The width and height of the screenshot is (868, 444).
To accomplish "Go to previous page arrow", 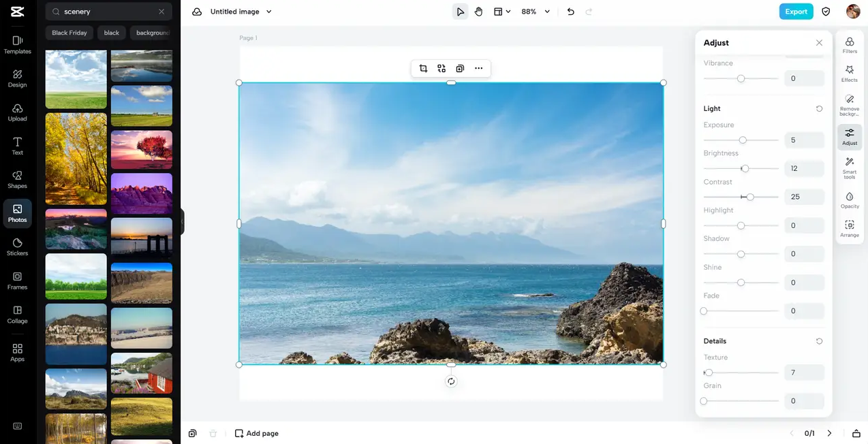I will tap(792, 433).
